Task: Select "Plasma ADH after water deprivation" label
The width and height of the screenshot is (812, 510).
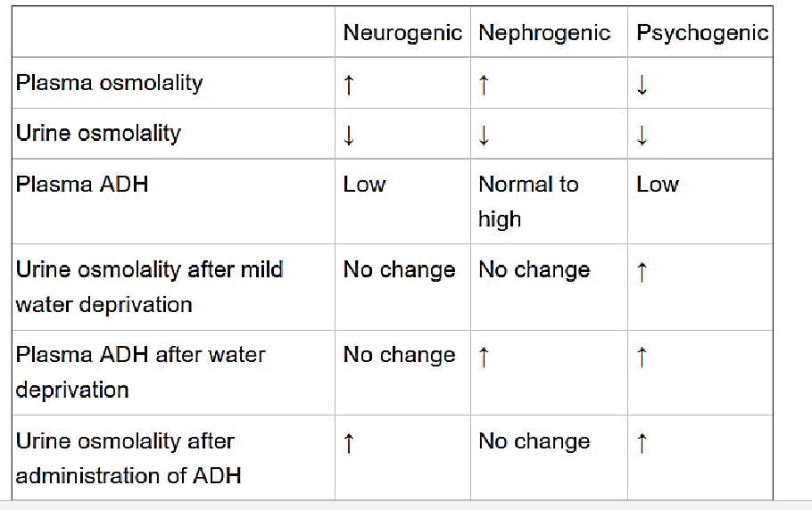Action: (140, 372)
